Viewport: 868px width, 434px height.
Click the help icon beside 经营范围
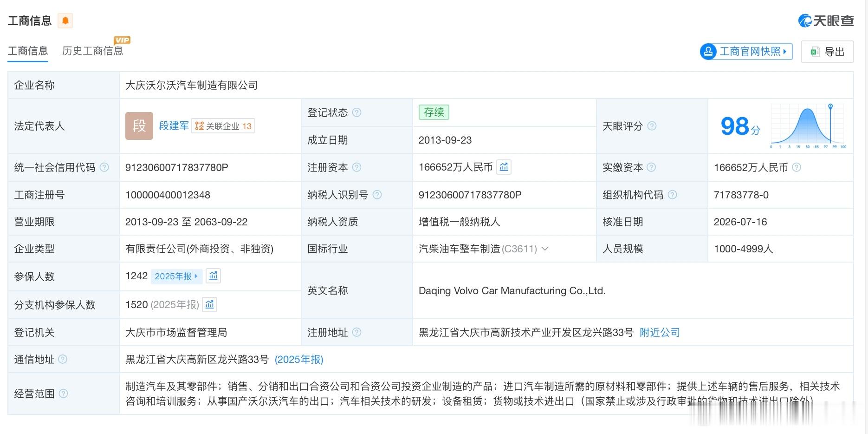(x=63, y=394)
